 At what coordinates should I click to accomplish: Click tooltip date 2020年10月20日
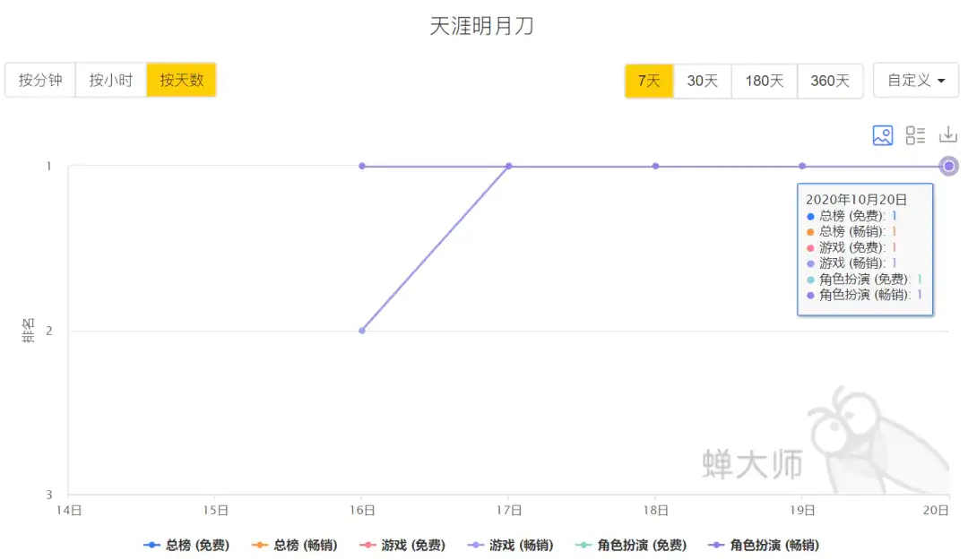click(856, 200)
